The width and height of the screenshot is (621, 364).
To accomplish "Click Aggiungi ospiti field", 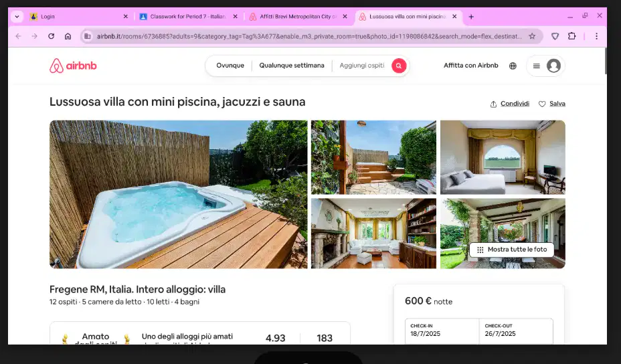I will point(361,66).
